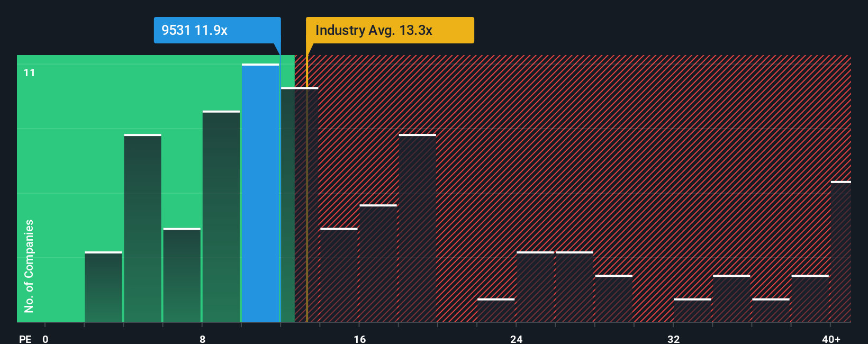Viewport: 868px width, 344px height.
Task: Select the highlighted blue histogram bar
Action: tap(260, 193)
